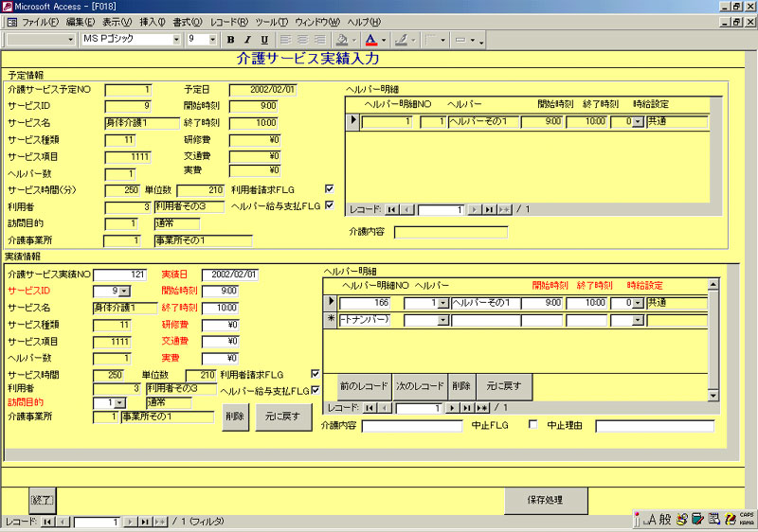The height and width of the screenshot is (532, 758).
Task: Center align text via toolbar
Action: (302, 40)
